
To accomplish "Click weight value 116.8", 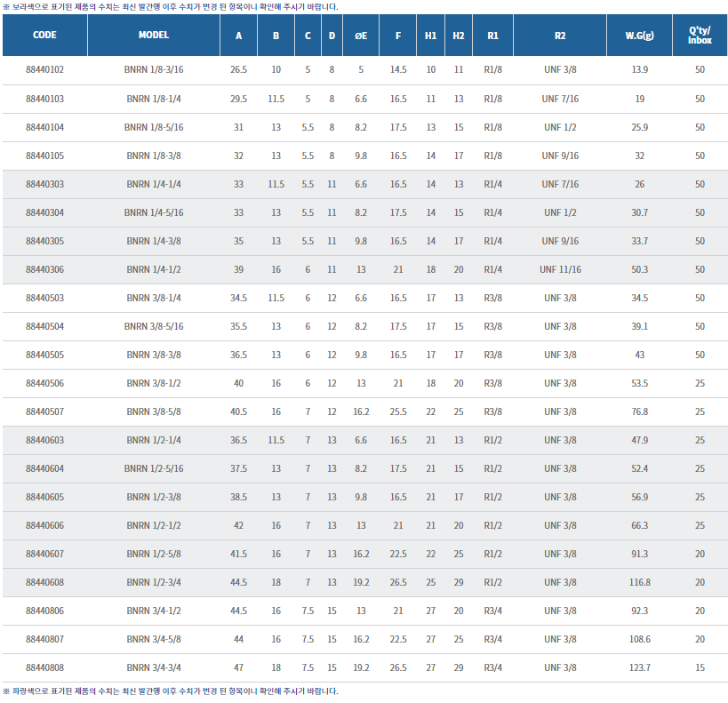I will pos(639,582).
